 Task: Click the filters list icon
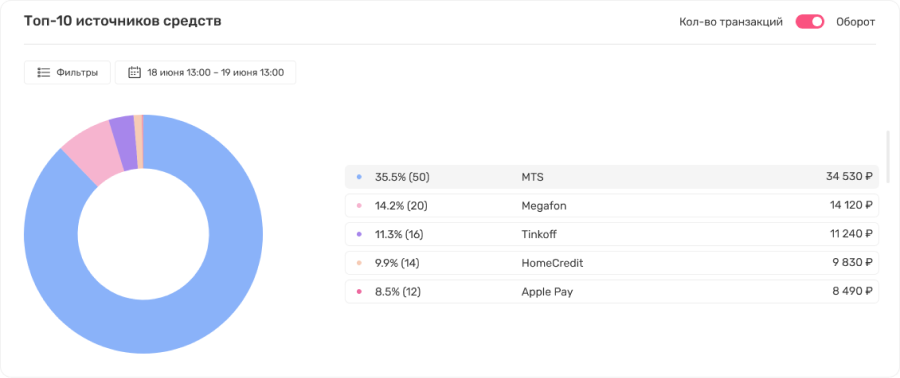(43, 73)
